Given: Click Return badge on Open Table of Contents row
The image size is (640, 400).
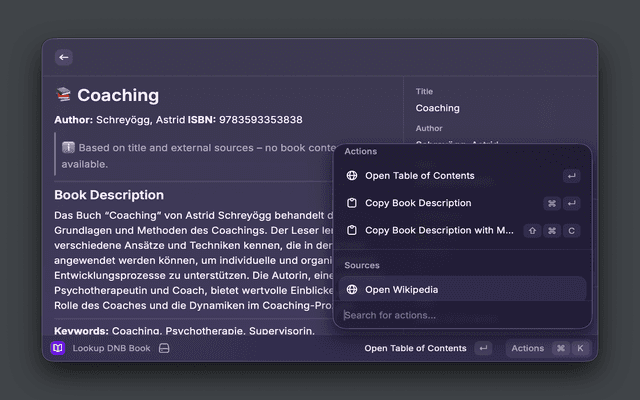Looking at the screenshot, I should 571,176.
